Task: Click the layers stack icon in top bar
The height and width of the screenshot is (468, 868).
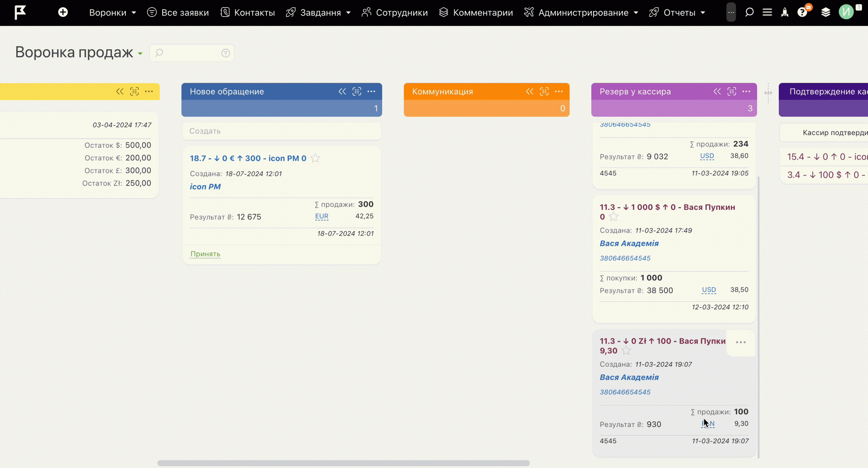Action: [x=826, y=13]
